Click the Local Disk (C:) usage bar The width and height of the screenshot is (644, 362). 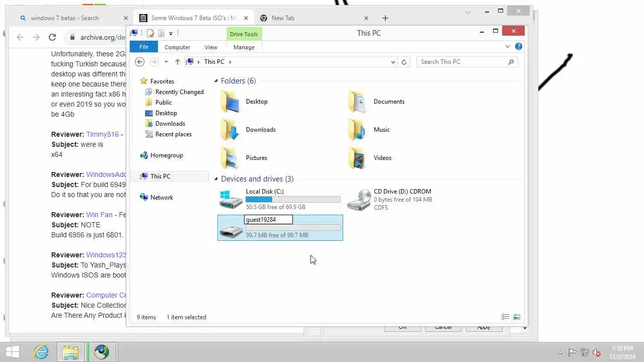(293, 200)
